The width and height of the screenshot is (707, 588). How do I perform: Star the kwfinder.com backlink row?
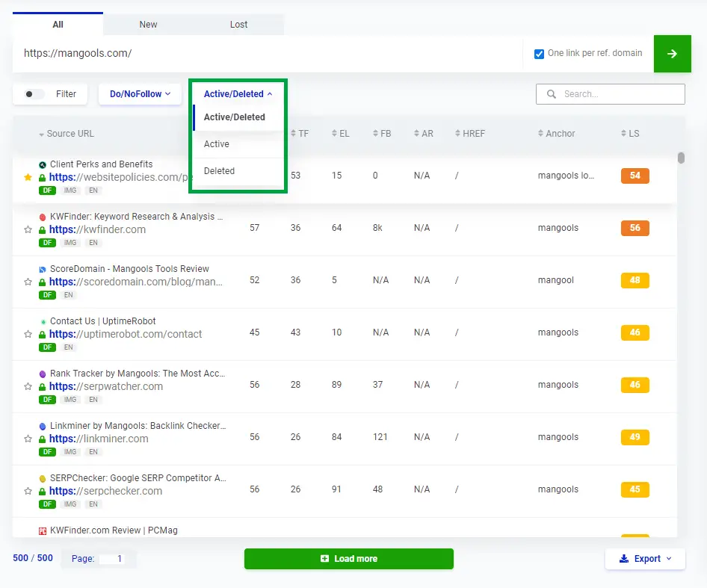tap(28, 229)
